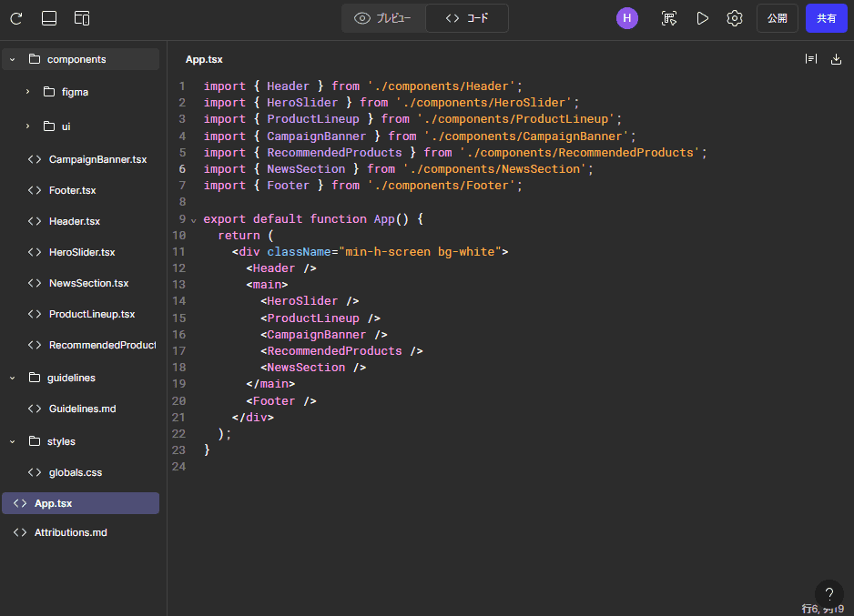Click the element inspect selector icon
Screen dimensions: 854x616
point(669,18)
